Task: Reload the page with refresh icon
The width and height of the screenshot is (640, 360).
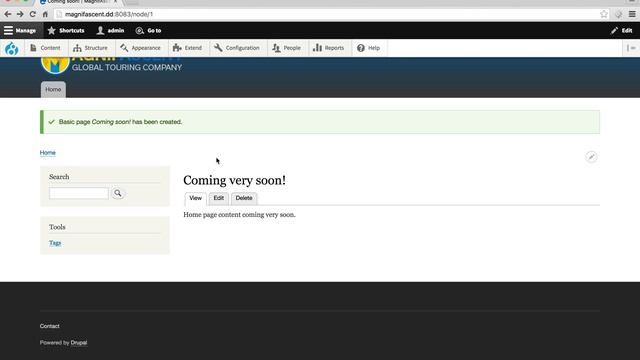Action: pyautogui.click(x=33, y=14)
